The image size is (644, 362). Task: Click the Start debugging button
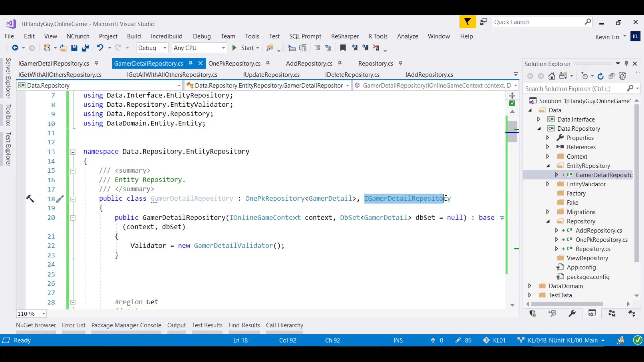pyautogui.click(x=244, y=48)
